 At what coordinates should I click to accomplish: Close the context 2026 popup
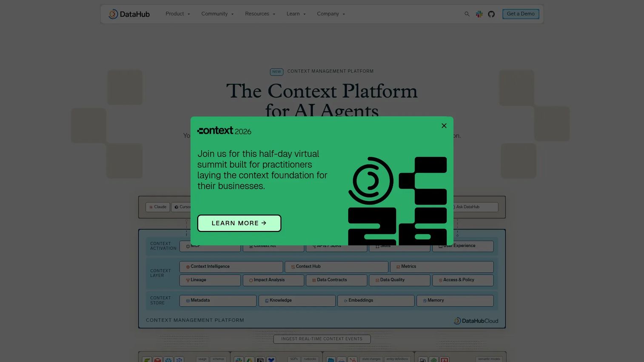tap(444, 126)
